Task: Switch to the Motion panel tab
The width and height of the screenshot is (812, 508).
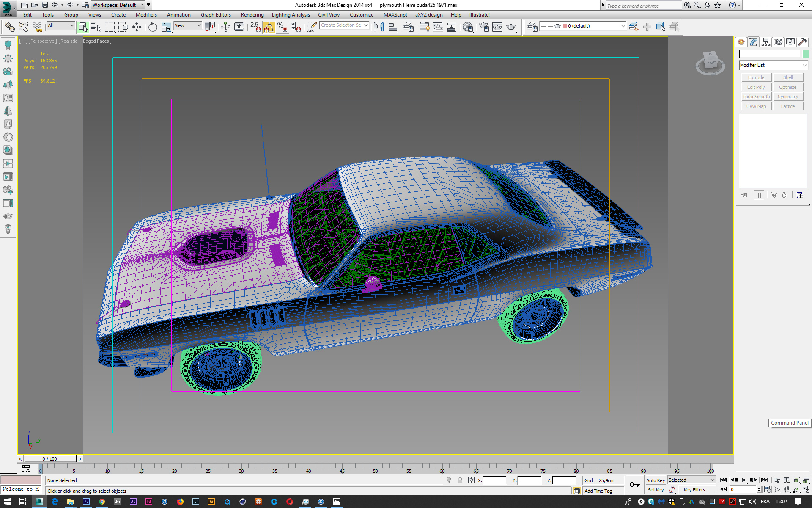Action: pyautogui.click(x=778, y=42)
